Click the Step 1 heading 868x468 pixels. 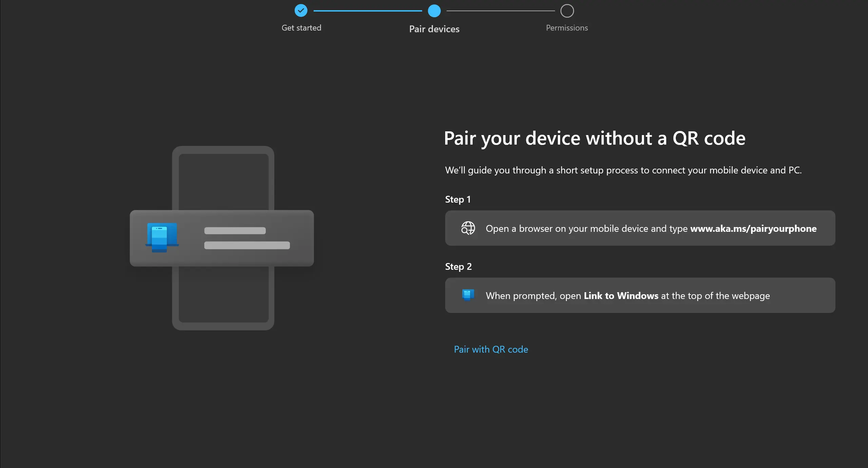tap(458, 199)
